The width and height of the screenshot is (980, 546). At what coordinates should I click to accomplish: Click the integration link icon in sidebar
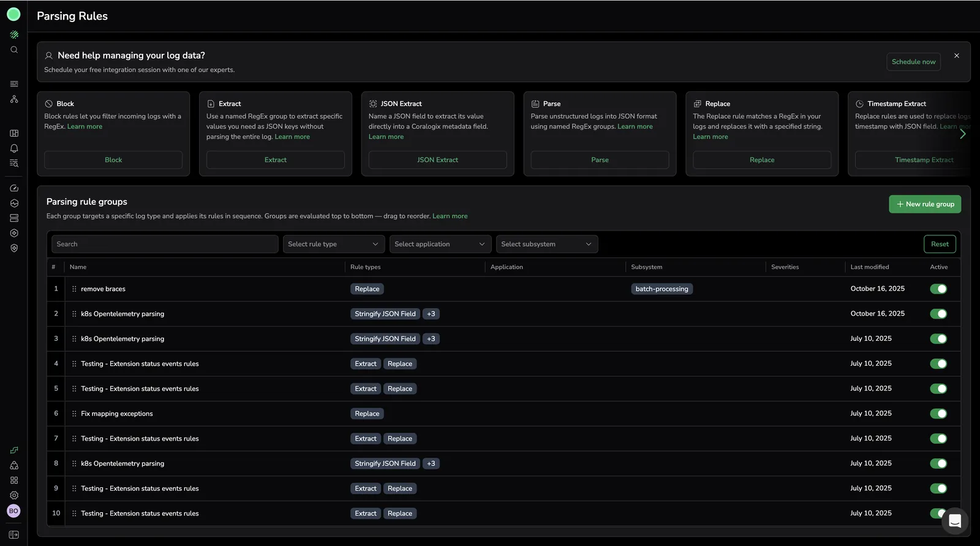pos(14,450)
